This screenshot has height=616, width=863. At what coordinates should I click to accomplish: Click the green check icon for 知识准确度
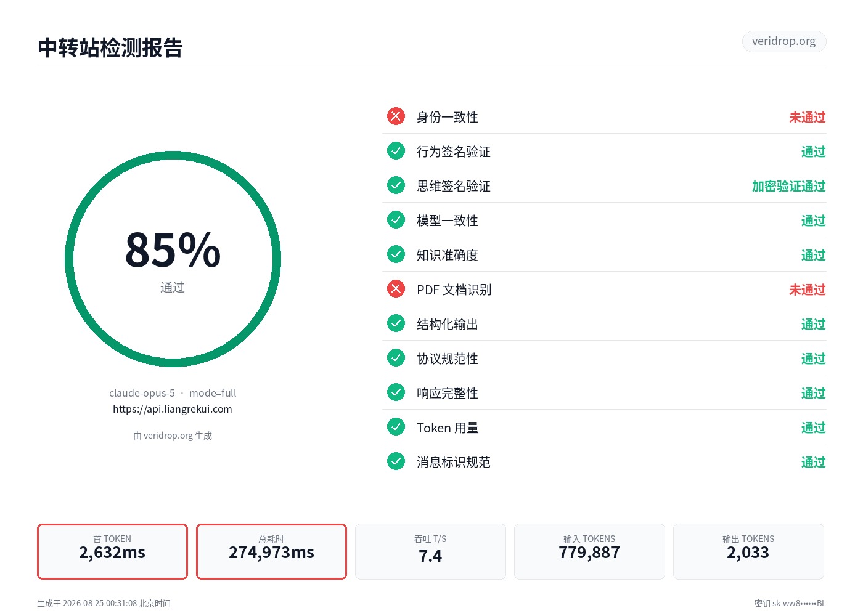396,254
